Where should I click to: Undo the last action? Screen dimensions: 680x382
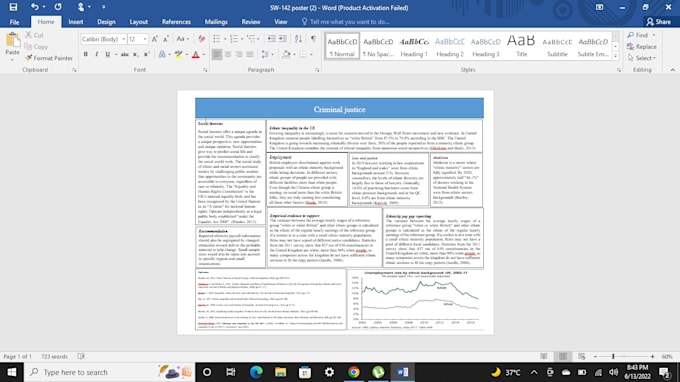click(34, 7)
